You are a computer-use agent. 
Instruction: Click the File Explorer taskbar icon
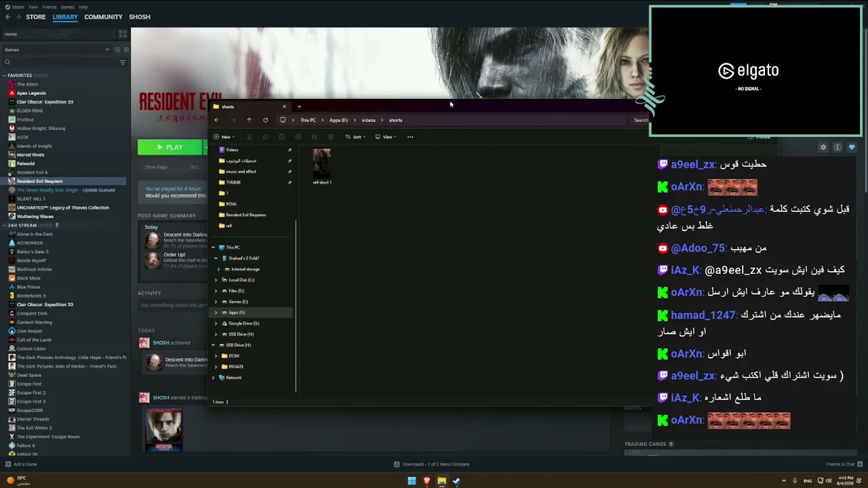(441, 481)
